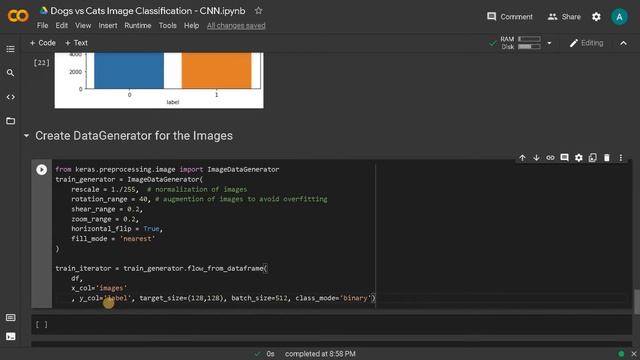Screen dimensions: 640x360
Task: Collapse the header with the chevron
Action: [x=623, y=43]
